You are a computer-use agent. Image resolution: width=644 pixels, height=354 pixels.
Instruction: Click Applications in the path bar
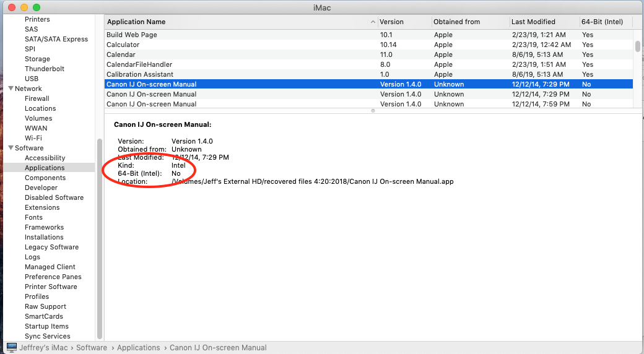139,347
